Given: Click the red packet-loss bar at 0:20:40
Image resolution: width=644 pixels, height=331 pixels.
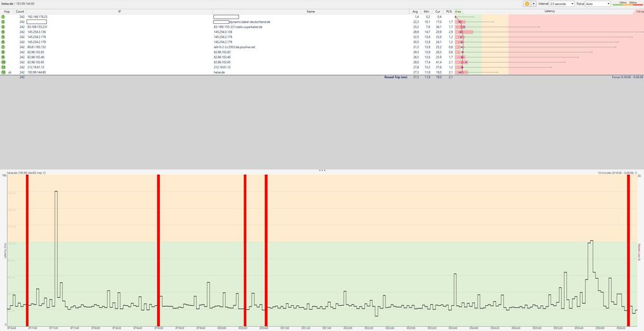Looking at the screenshot, I should click(x=266, y=250).
